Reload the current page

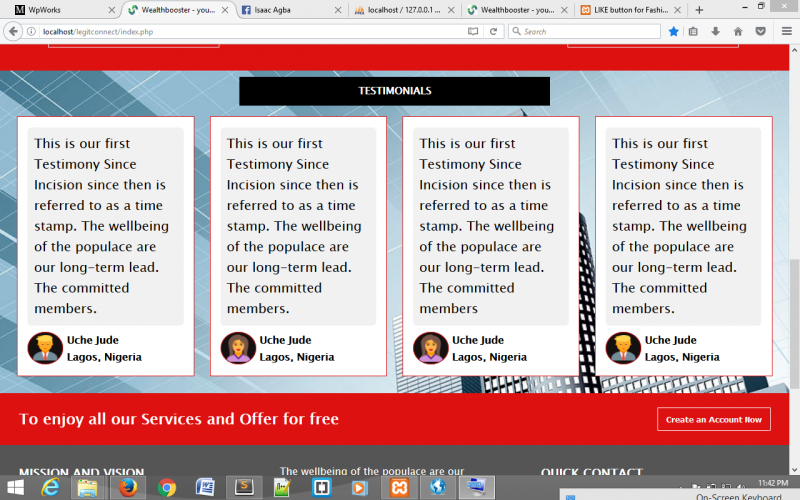(x=493, y=32)
